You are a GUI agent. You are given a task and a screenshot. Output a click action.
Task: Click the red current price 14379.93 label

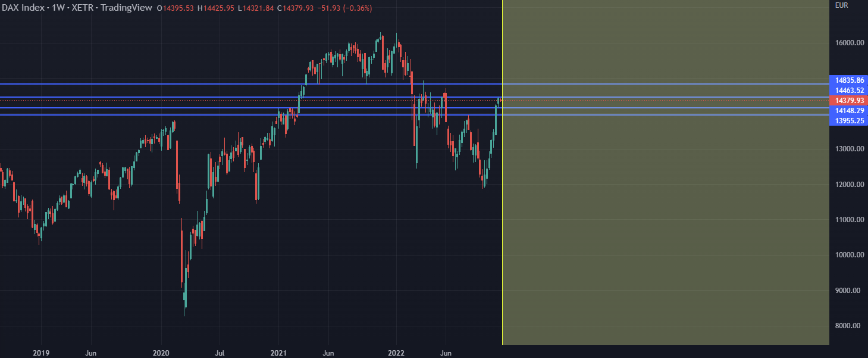[848, 101]
